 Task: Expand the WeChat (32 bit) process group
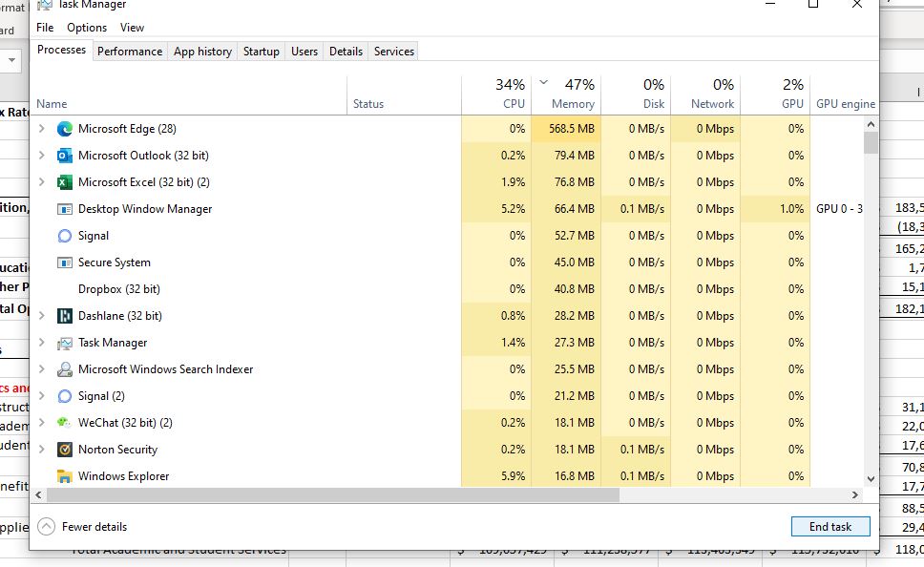coord(41,422)
